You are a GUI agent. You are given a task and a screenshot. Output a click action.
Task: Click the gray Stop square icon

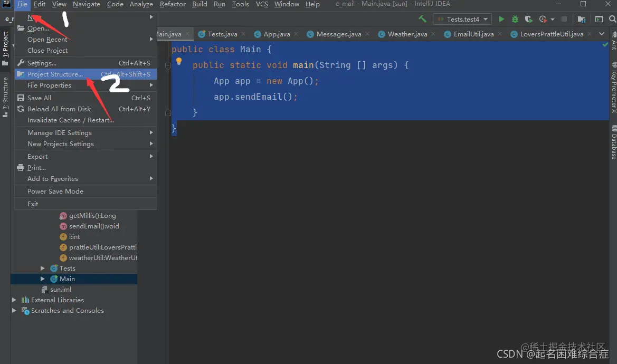[x=564, y=19]
